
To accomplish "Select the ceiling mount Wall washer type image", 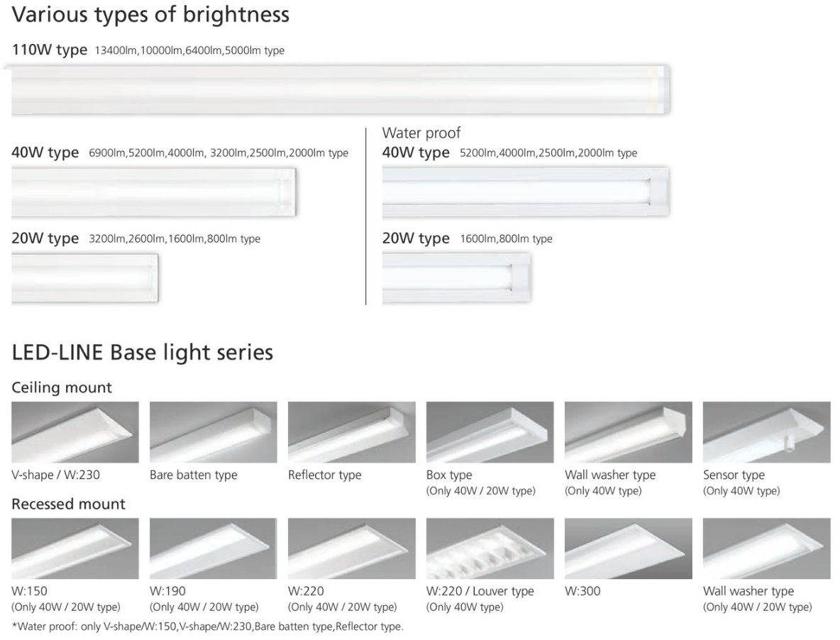I will [x=628, y=432].
